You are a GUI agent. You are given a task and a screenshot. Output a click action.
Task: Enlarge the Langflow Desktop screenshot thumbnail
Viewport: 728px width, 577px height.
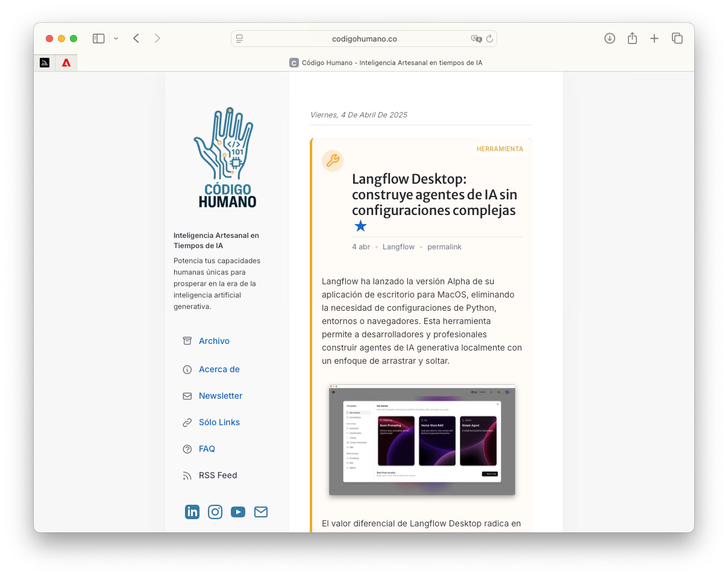(x=422, y=440)
